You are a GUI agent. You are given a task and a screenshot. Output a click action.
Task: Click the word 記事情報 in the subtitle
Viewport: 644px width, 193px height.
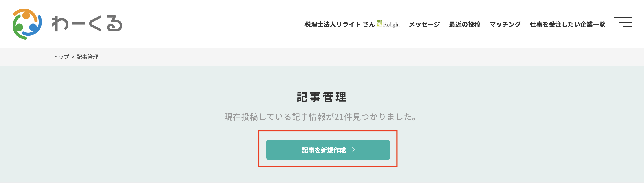click(309, 117)
